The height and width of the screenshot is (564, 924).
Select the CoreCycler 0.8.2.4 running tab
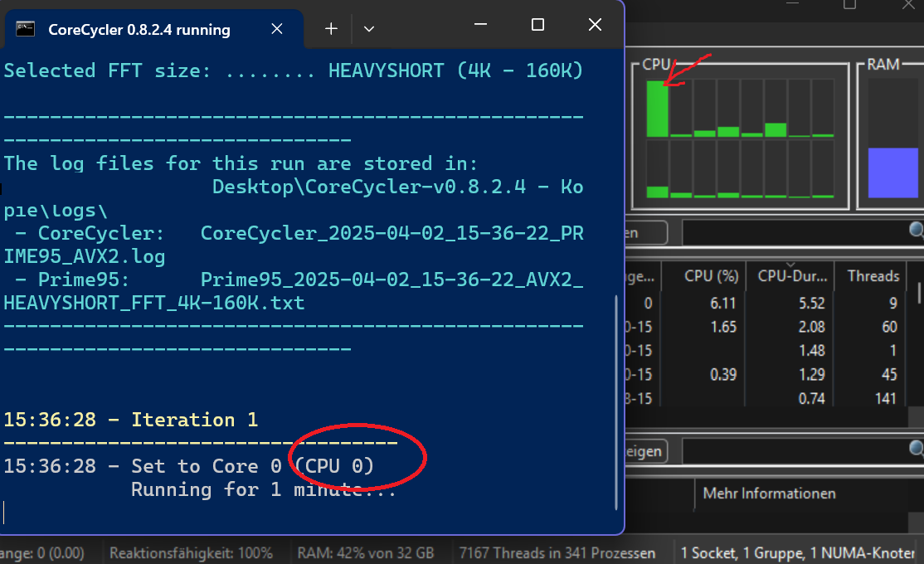pos(154,30)
